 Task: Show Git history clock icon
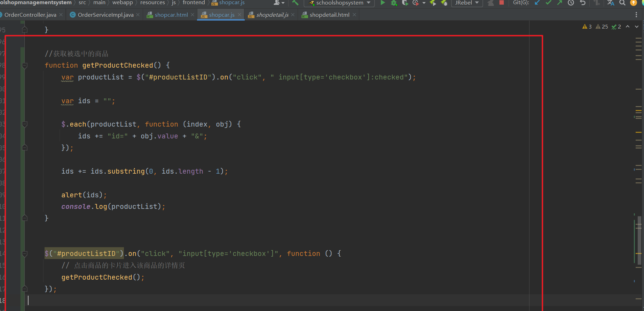coord(571,3)
